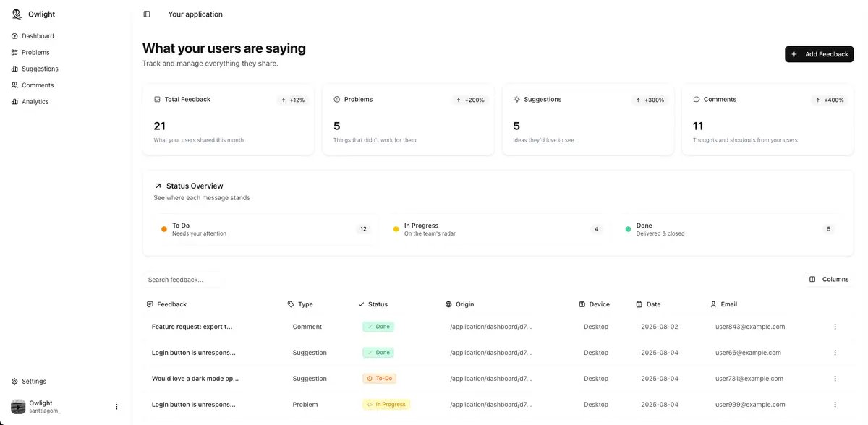The height and width of the screenshot is (425, 868).
Task: Click the Search feedback input field
Action: point(184,280)
